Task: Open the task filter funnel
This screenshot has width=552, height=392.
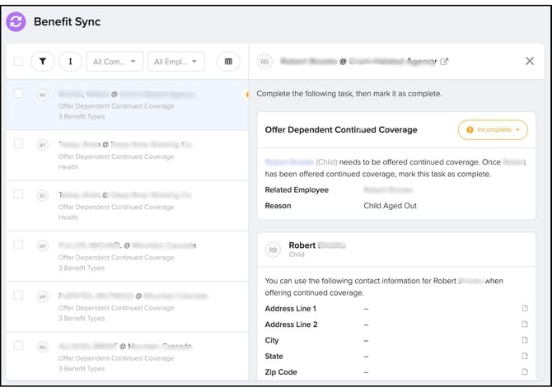Action: (x=42, y=61)
